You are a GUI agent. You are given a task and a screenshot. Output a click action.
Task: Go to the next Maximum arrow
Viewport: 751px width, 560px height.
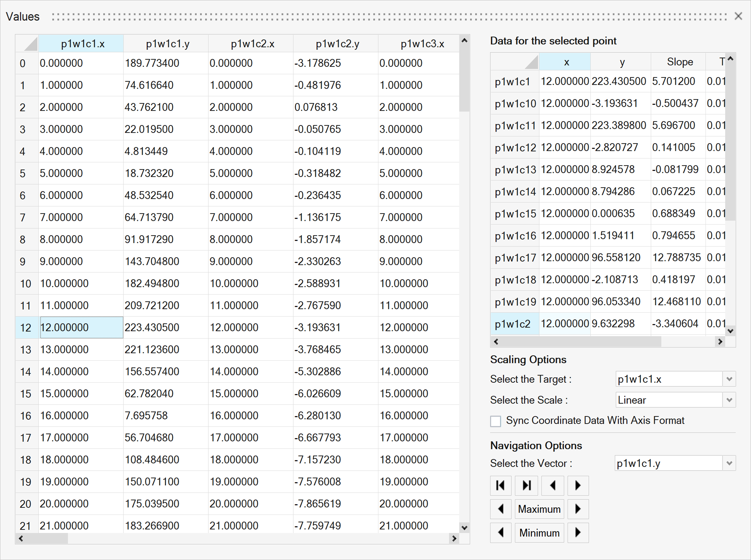point(578,509)
